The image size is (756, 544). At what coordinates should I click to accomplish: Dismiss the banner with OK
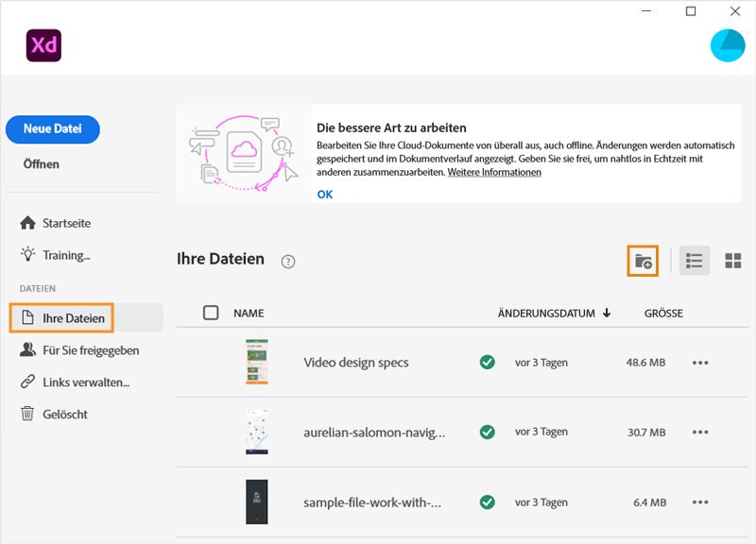(325, 194)
